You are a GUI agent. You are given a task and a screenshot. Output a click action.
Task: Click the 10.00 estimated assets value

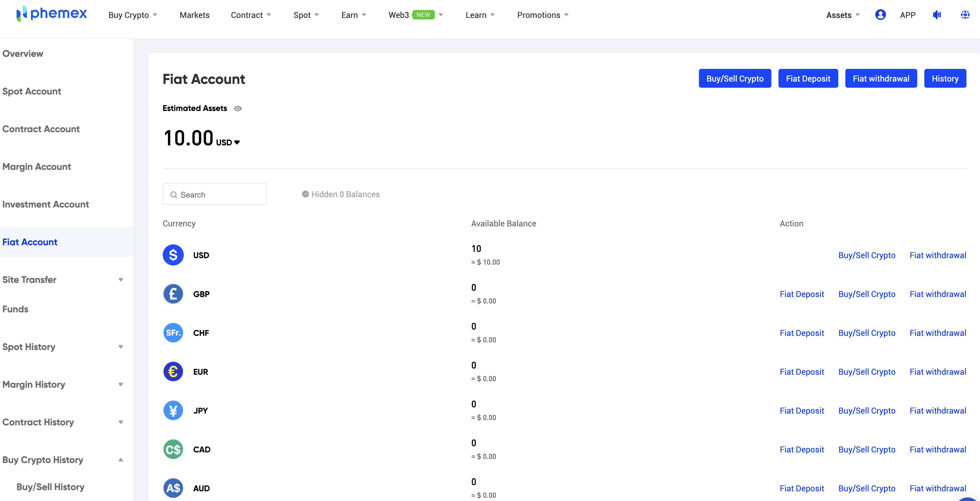point(188,137)
